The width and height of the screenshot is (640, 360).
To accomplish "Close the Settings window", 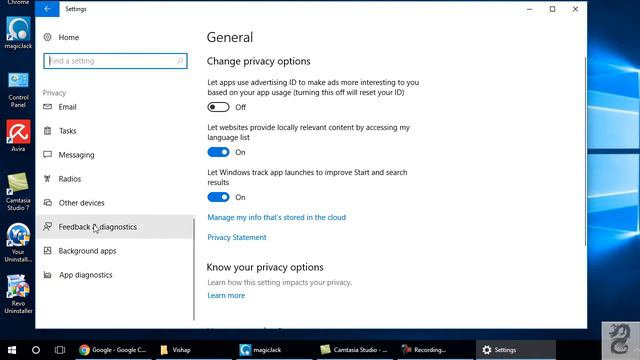I will click(575, 9).
